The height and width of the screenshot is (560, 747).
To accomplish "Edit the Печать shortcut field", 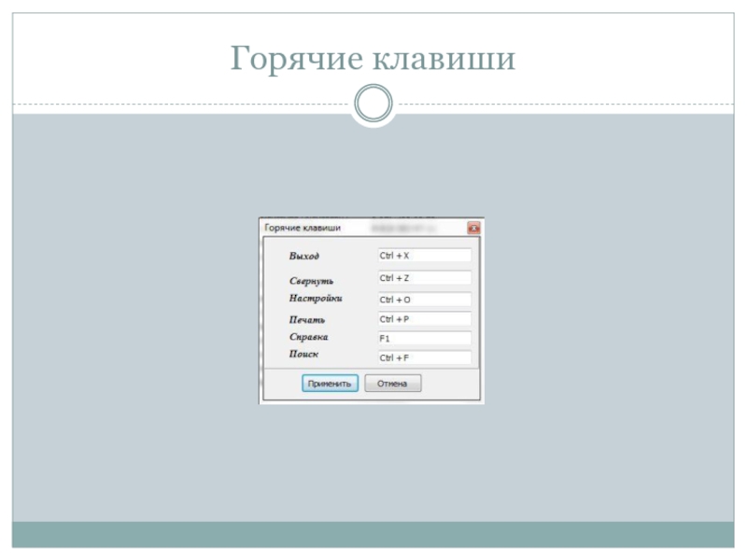I will (424, 319).
